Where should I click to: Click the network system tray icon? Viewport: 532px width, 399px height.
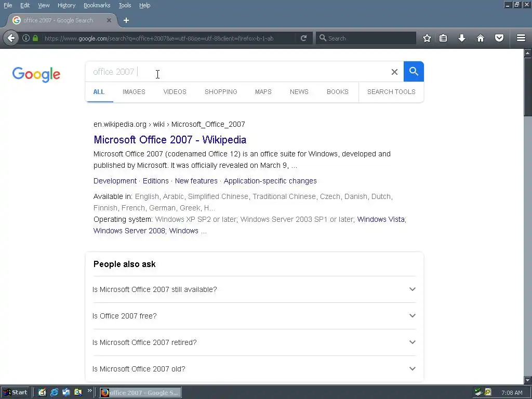478,393
